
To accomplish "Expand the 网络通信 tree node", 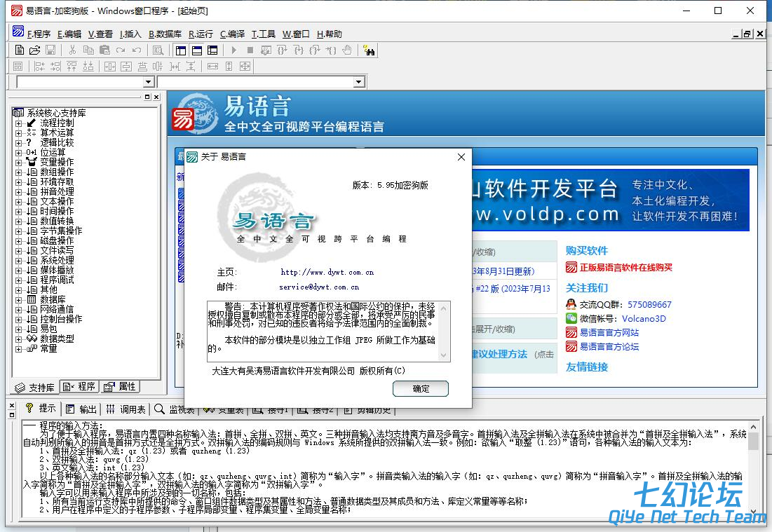I will 18,310.
